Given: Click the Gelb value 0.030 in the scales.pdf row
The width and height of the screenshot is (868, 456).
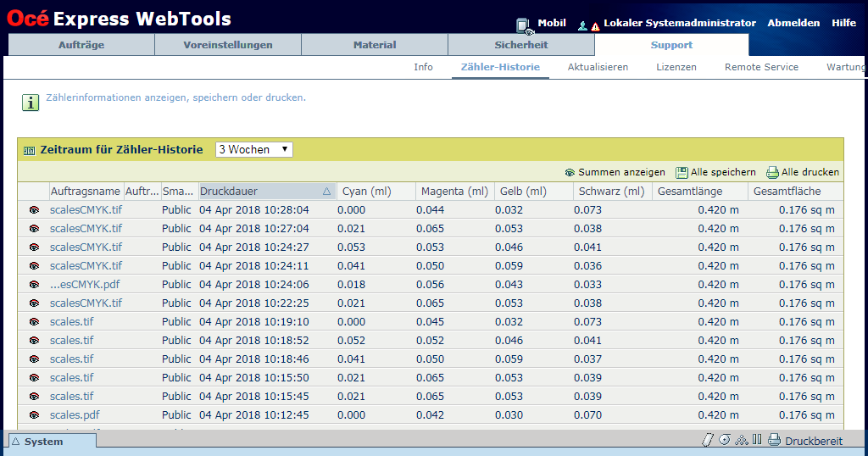Looking at the screenshot, I should (509, 415).
